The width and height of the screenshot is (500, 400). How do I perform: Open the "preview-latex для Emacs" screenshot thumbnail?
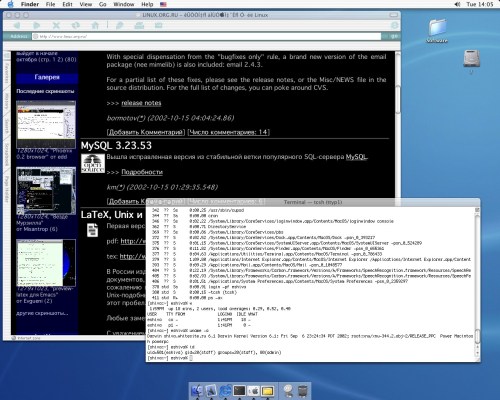coord(46,263)
